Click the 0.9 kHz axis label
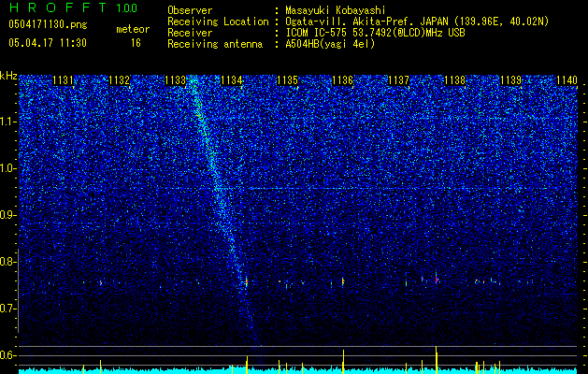The width and height of the screenshot is (588, 374). [8, 215]
